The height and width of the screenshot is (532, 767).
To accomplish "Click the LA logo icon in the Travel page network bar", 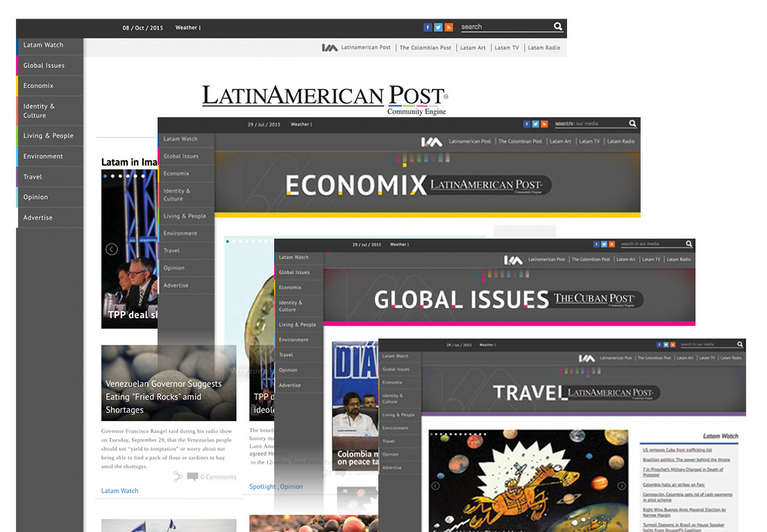I will pos(587,359).
